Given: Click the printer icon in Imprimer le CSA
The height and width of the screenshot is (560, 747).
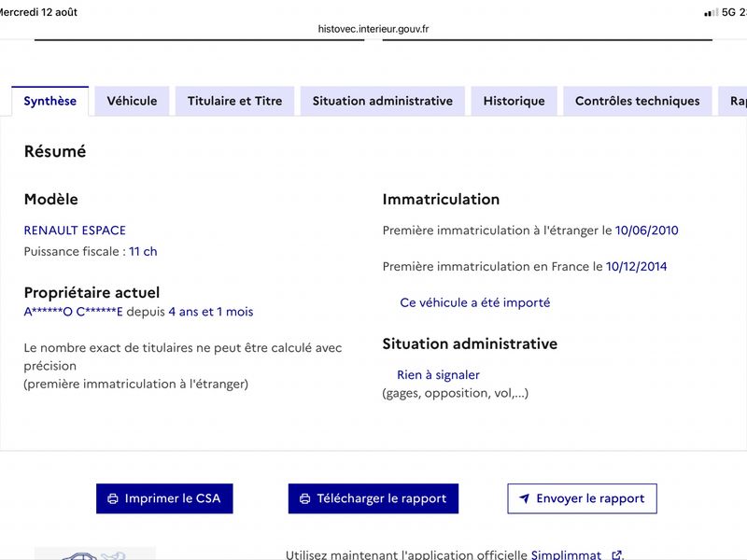Looking at the screenshot, I should [113, 498].
